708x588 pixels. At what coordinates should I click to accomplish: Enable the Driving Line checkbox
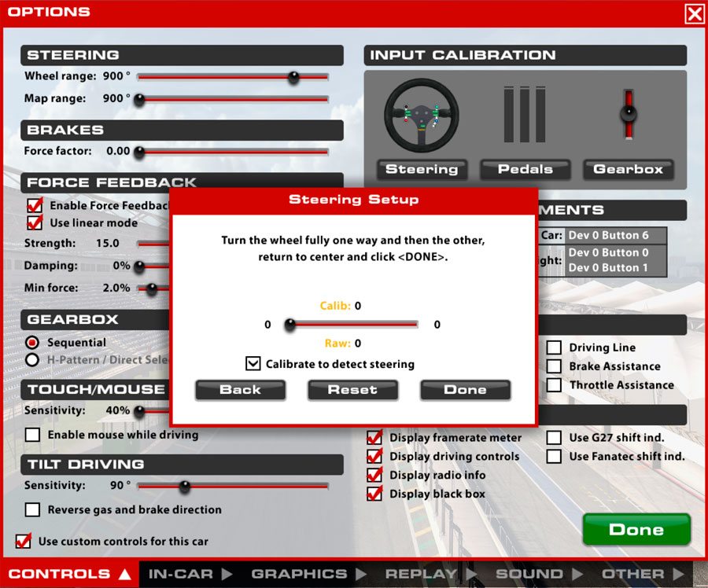(555, 347)
